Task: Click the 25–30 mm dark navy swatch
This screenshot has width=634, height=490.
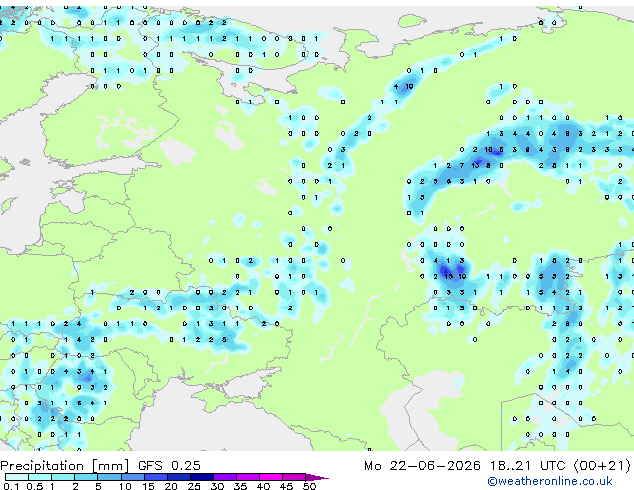Action: coord(201,477)
